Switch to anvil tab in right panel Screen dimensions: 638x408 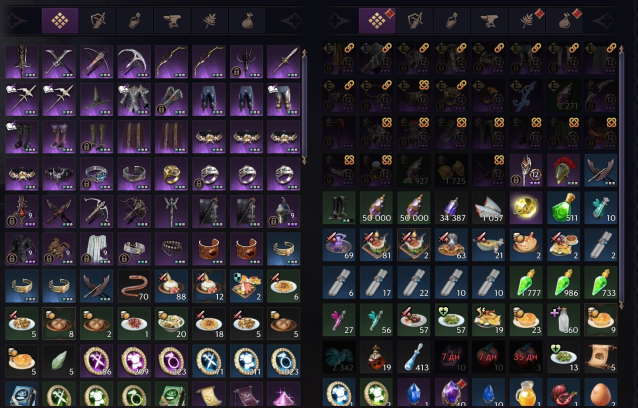tap(489, 21)
